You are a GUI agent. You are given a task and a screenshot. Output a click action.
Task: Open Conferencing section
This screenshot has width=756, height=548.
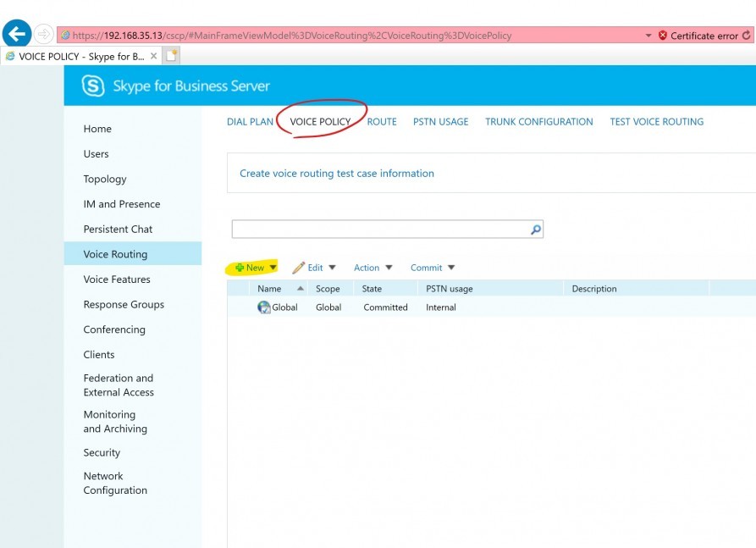[114, 329]
